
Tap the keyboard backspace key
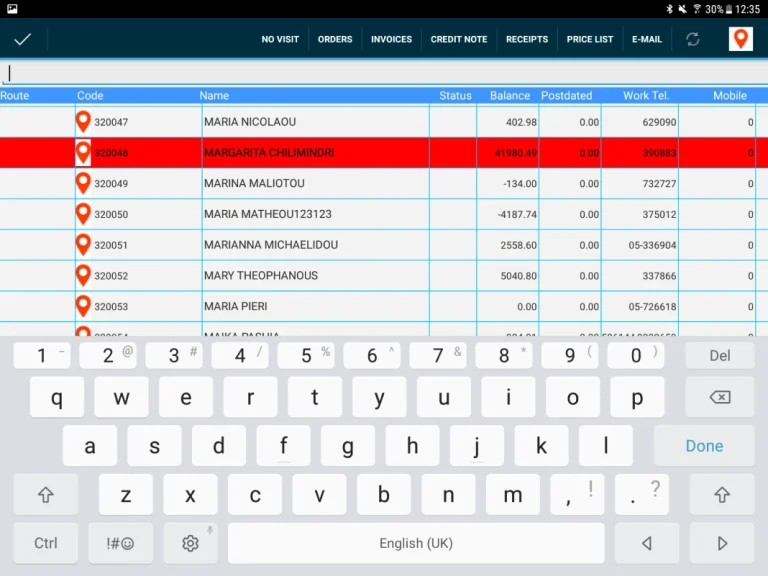tap(720, 397)
